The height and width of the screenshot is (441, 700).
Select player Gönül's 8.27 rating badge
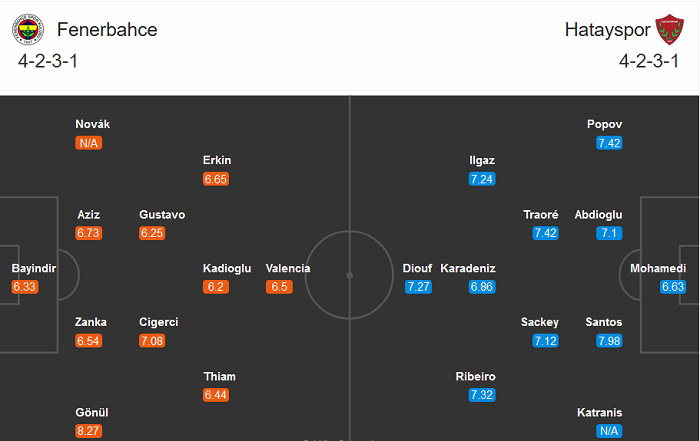(x=91, y=431)
